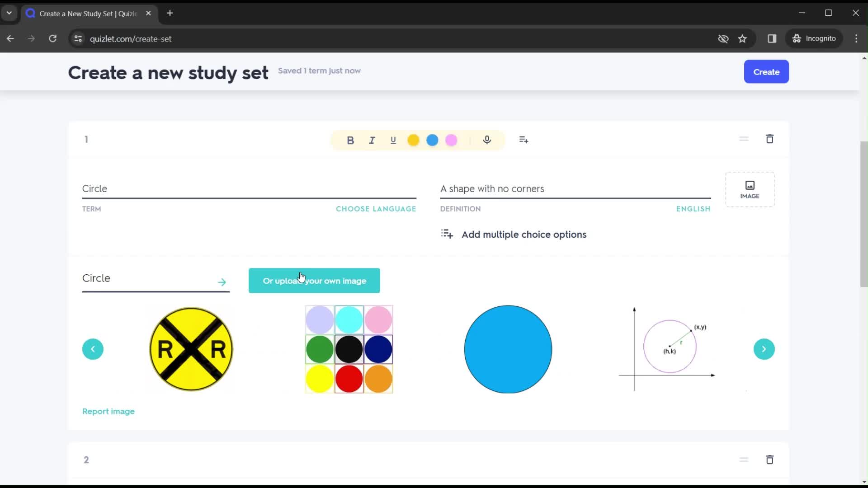Navigate to previous image results
Image resolution: width=868 pixels, height=488 pixels.
[x=93, y=349]
